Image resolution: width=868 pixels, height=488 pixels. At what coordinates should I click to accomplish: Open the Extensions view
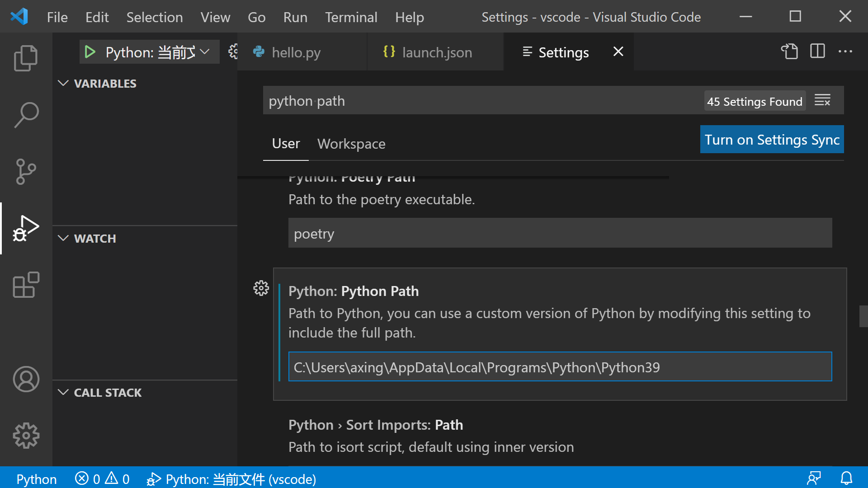[x=26, y=285]
